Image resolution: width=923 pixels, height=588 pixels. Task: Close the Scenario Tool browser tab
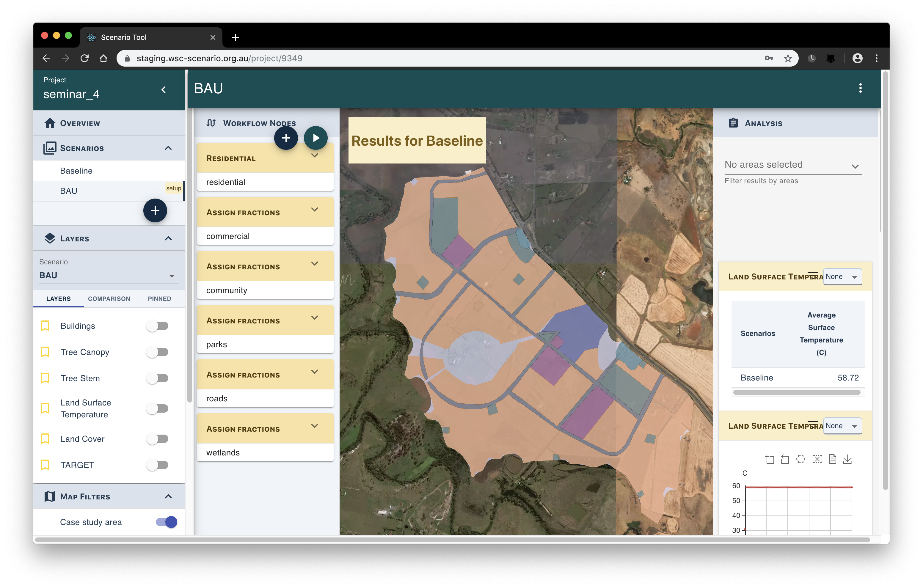click(x=213, y=37)
